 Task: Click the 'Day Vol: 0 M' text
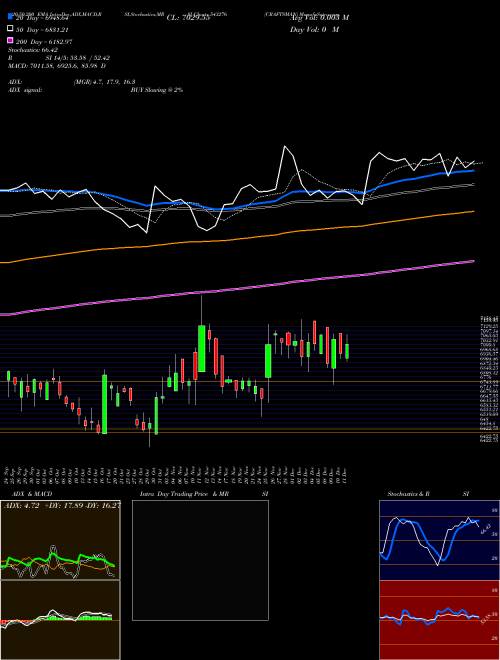[x=314, y=30]
